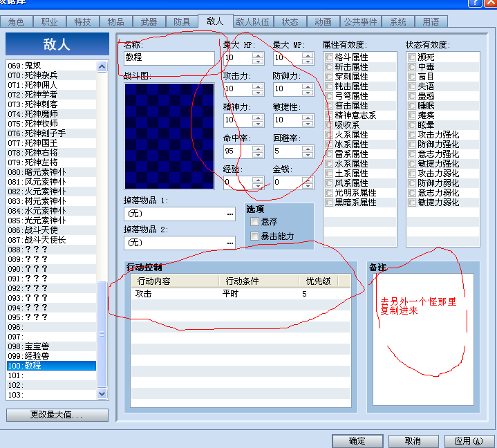Toggle 敏捷力弱化 state checkbox
497x448 pixels.
point(412,203)
